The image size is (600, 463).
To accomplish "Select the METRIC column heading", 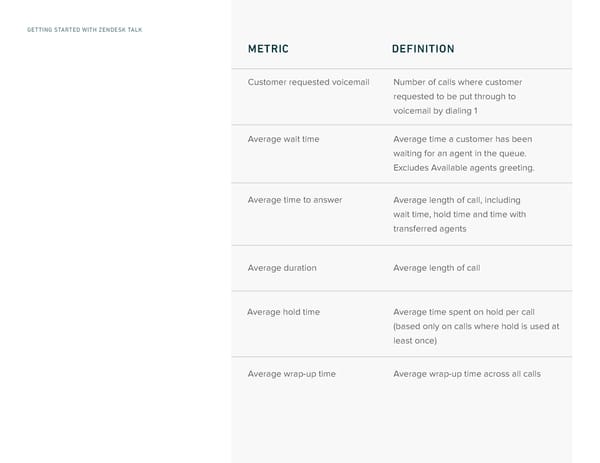I will pyautogui.click(x=268, y=49).
